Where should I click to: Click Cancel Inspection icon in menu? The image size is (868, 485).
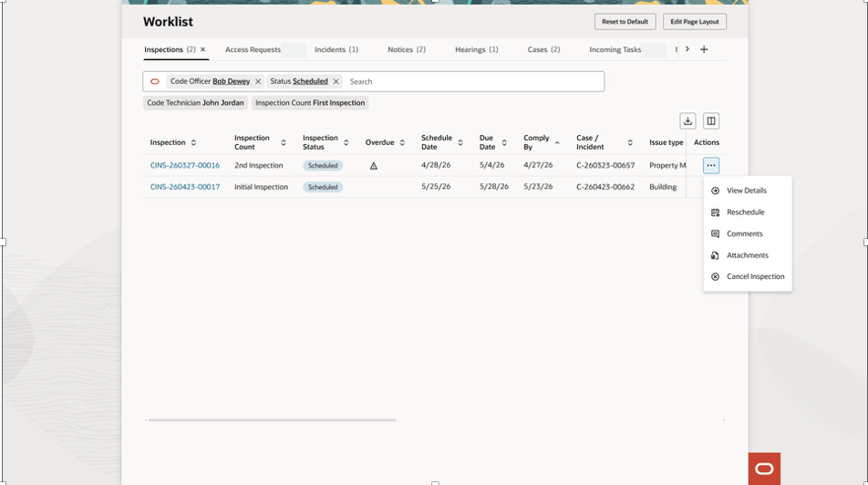(x=715, y=276)
